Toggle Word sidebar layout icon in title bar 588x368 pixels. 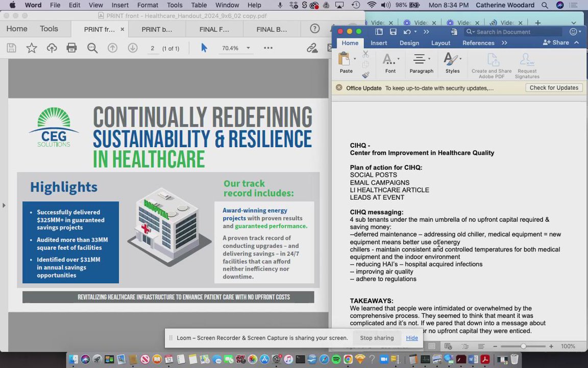pyautogui.click(x=379, y=32)
